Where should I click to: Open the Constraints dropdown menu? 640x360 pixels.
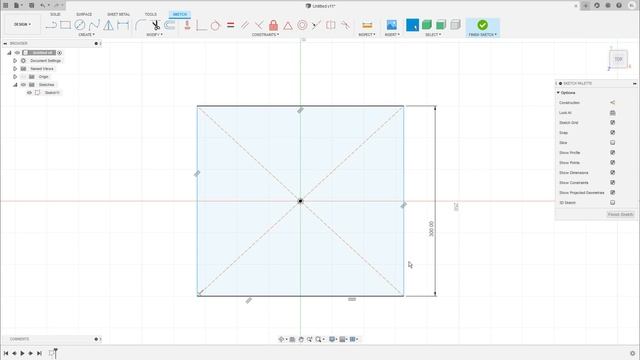(x=265, y=35)
